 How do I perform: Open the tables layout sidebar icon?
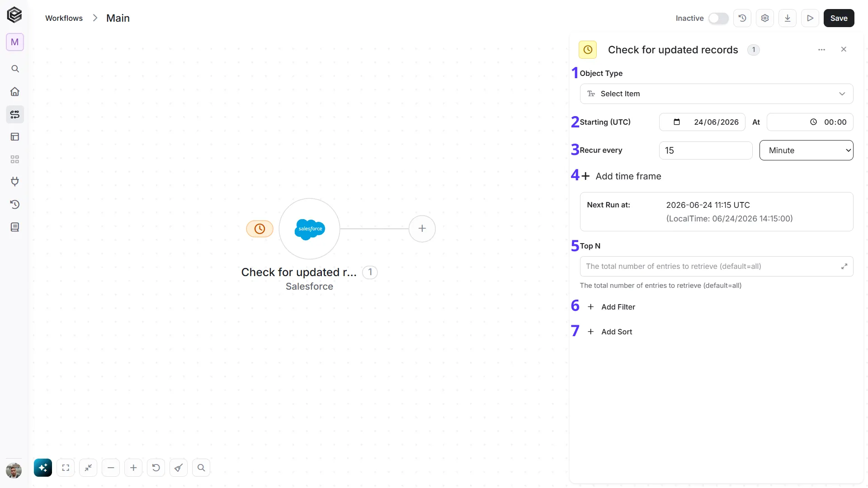(15, 136)
